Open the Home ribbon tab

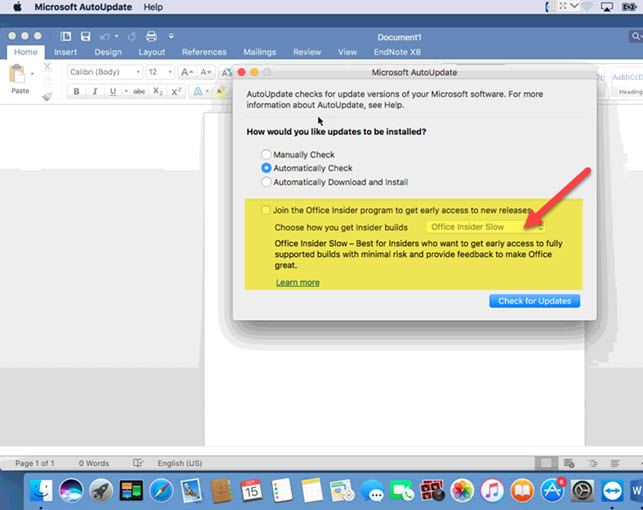tap(25, 52)
